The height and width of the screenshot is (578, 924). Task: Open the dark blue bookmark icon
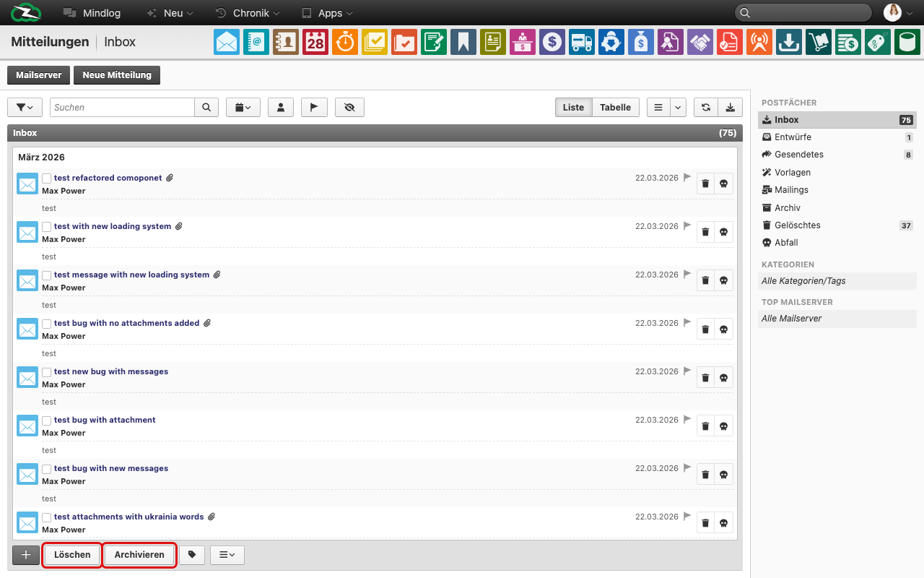pyautogui.click(x=463, y=42)
